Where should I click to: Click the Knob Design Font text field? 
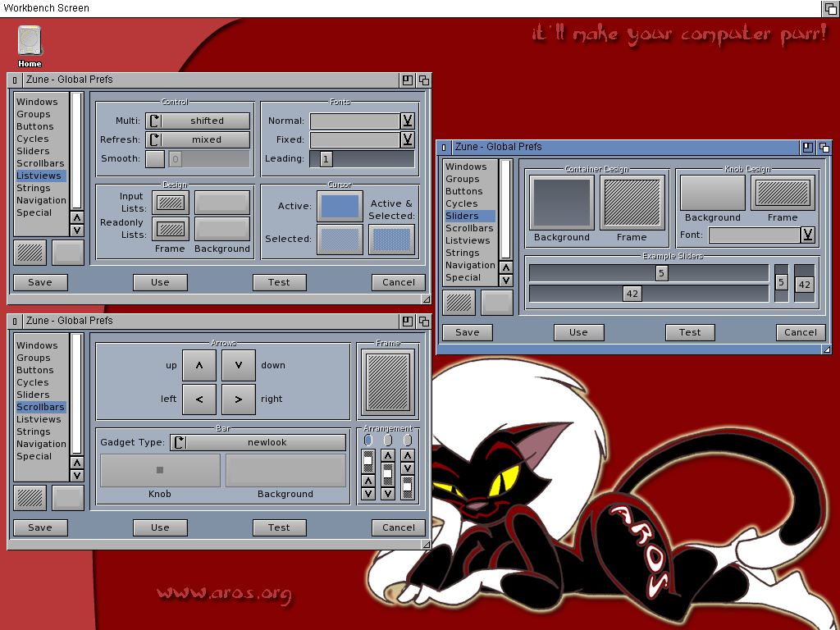[755, 235]
